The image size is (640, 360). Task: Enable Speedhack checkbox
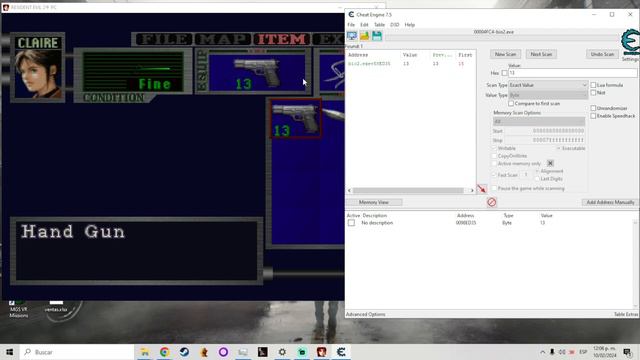coord(593,116)
